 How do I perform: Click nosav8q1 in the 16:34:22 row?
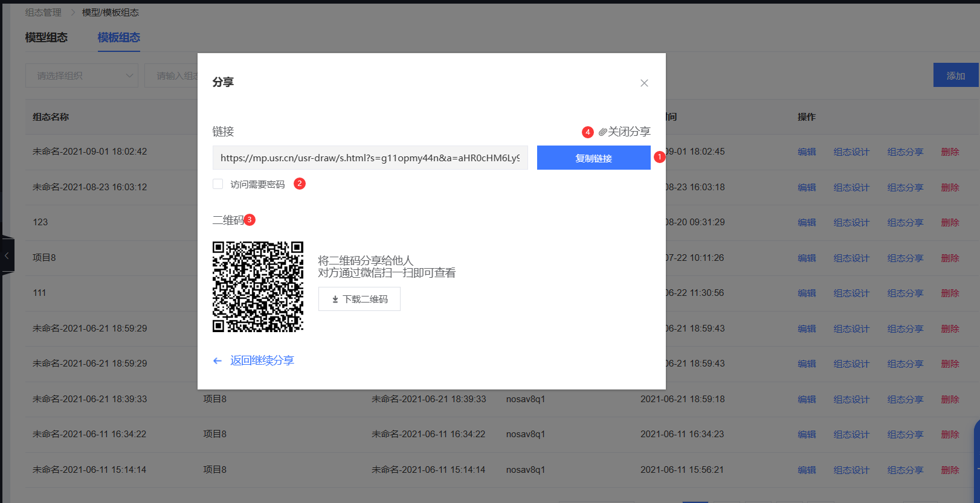(526, 434)
